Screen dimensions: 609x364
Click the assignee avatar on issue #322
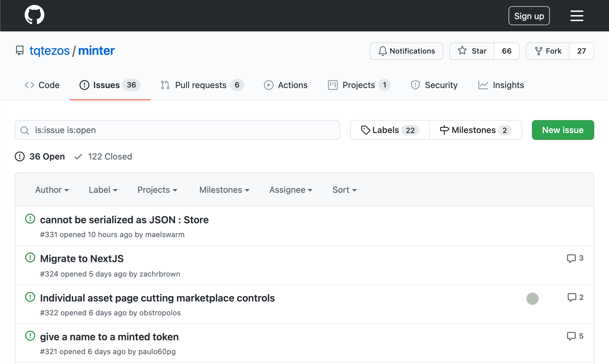tap(532, 298)
